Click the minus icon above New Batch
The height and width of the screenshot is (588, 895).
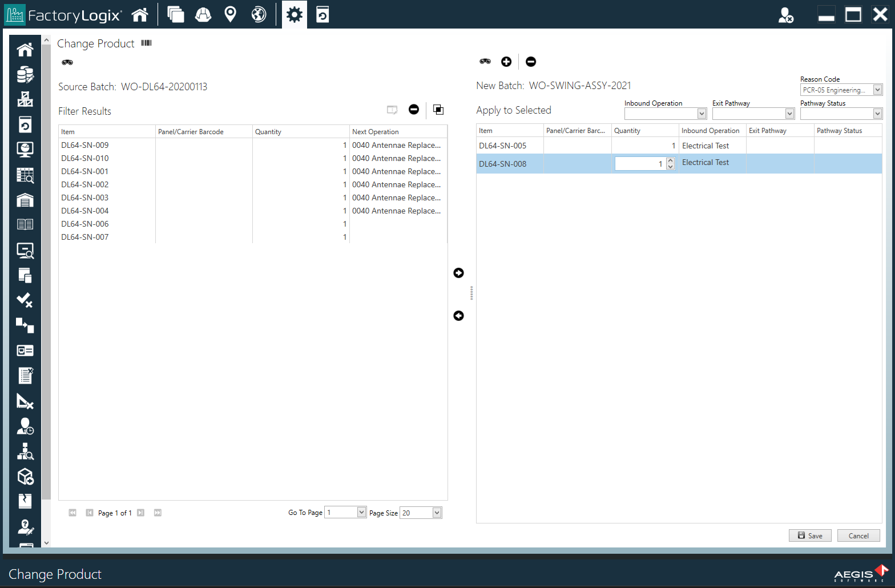531,62
